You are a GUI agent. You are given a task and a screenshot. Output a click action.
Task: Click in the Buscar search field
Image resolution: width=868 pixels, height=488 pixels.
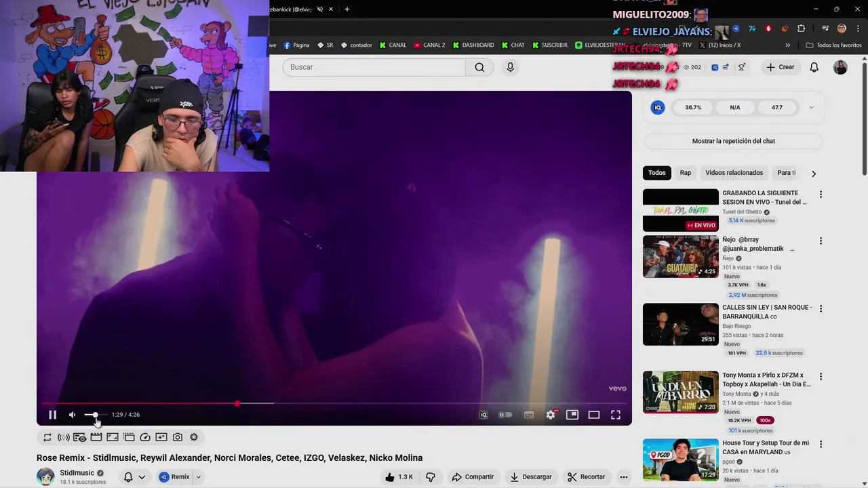(x=374, y=67)
